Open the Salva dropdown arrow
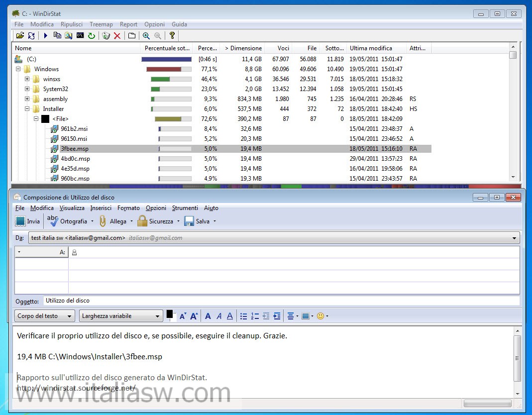Viewport: 532px width, 415px height. click(x=215, y=221)
